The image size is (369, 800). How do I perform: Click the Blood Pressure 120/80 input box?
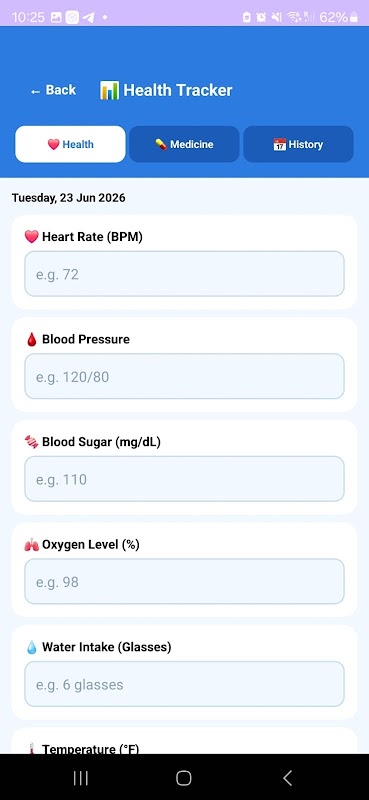(184, 376)
